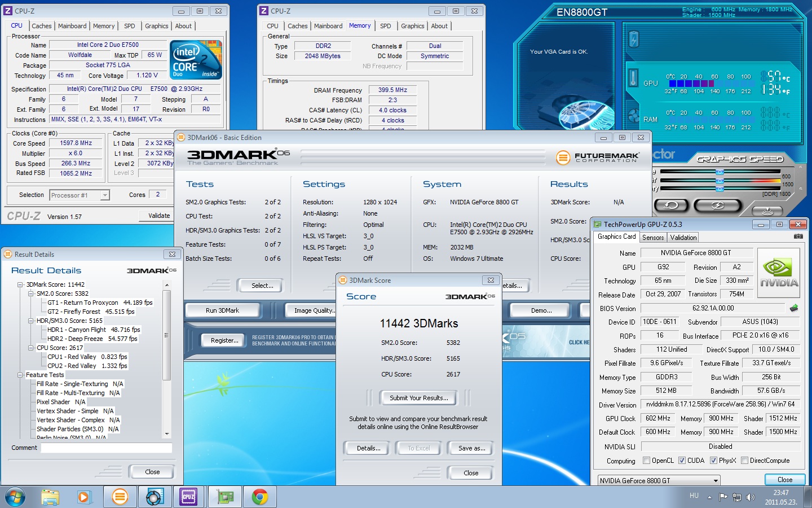The width and height of the screenshot is (812, 508).
Task: Click the HU language indicator in the tray
Action: coord(694,496)
